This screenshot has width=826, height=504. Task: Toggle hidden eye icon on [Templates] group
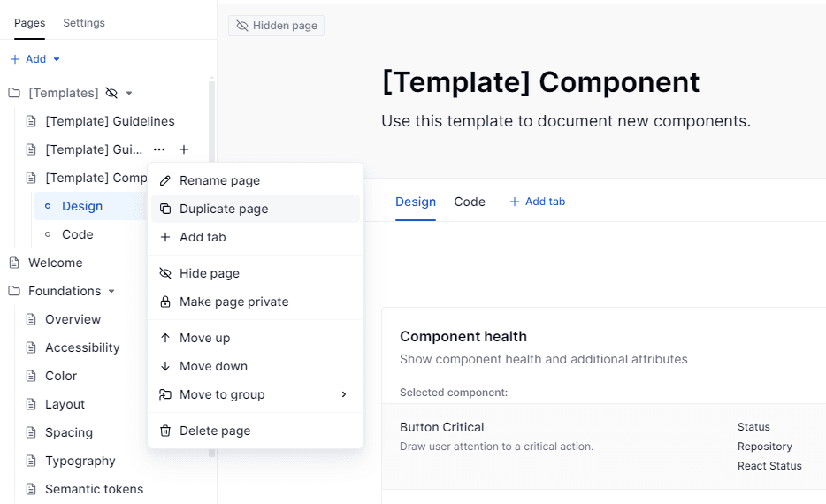coord(111,93)
